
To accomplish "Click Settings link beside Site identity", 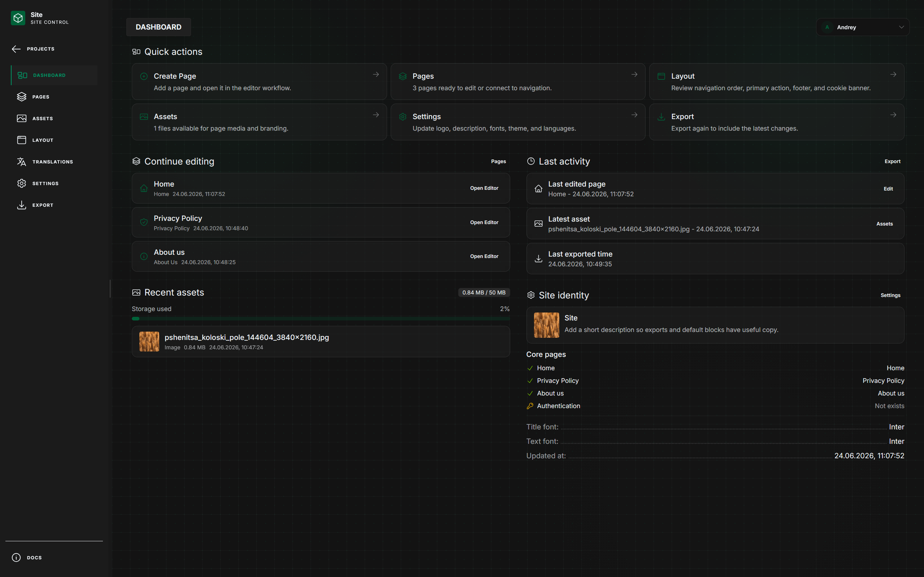I will pos(890,296).
